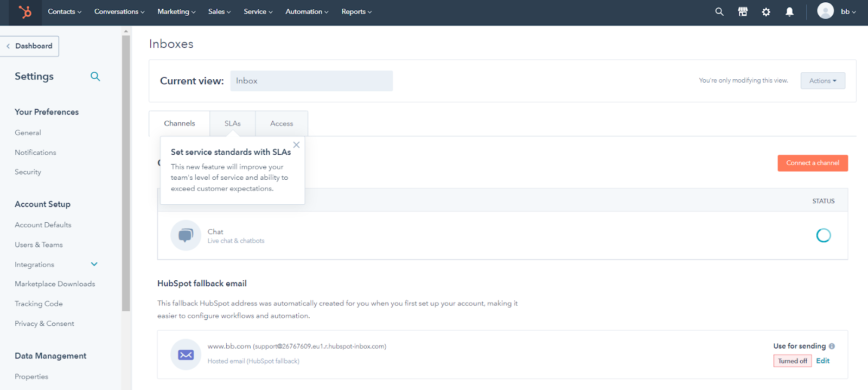Click the settings sidebar search icon
The image size is (868, 390).
click(x=95, y=77)
